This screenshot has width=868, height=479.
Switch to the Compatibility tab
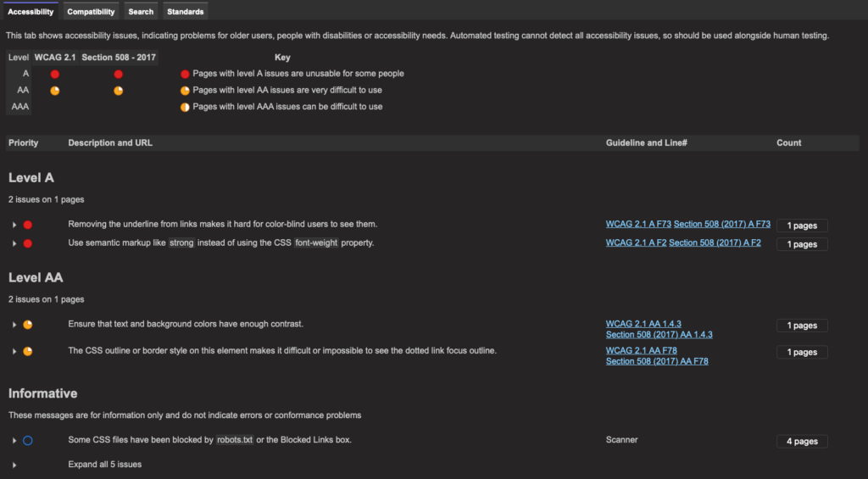pyautogui.click(x=91, y=12)
